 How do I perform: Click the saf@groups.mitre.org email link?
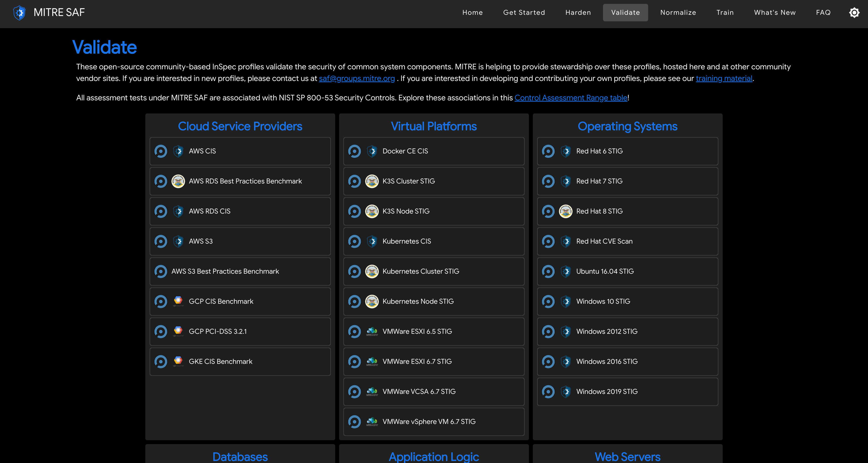tap(357, 79)
